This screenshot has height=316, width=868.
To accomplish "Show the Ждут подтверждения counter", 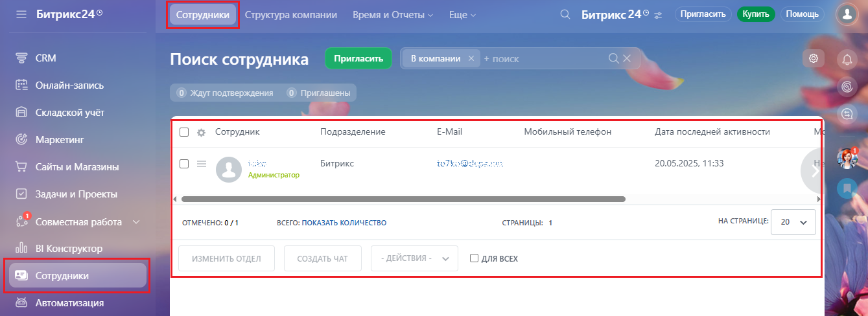I will click(x=224, y=93).
